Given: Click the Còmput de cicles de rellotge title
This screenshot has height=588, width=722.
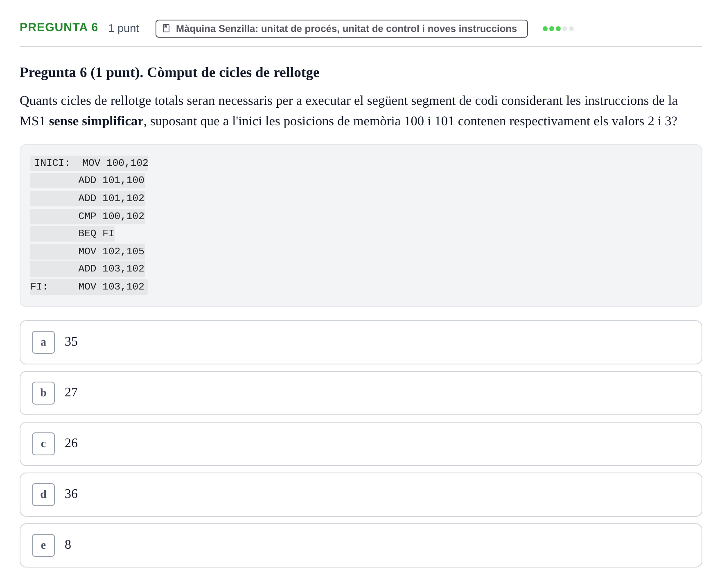Looking at the screenshot, I should [x=233, y=72].
